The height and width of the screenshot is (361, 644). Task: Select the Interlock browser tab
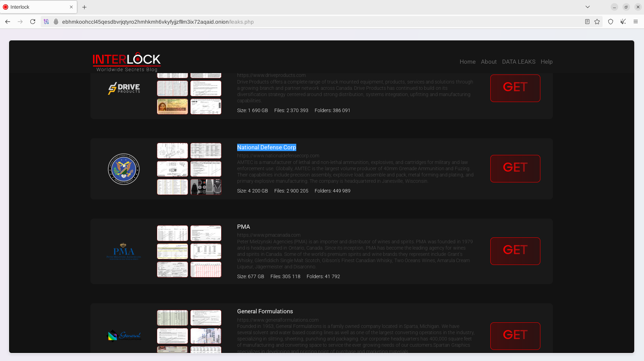coord(38,7)
